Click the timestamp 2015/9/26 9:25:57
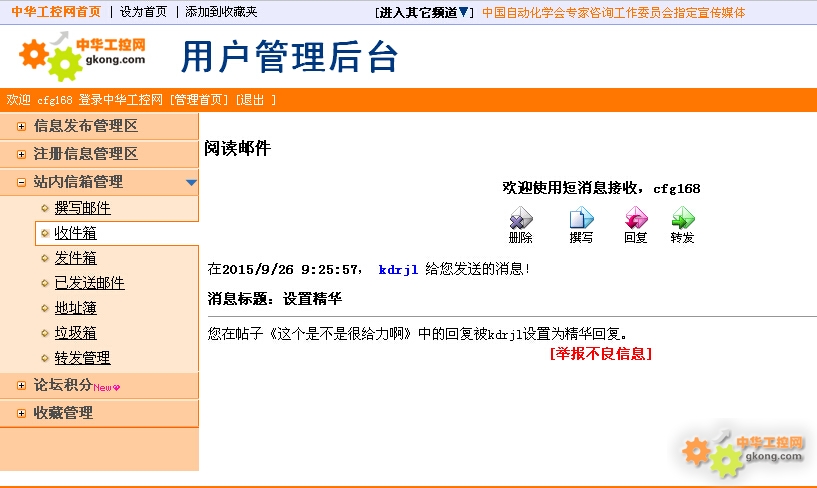The width and height of the screenshot is (817, 488). 290,269
